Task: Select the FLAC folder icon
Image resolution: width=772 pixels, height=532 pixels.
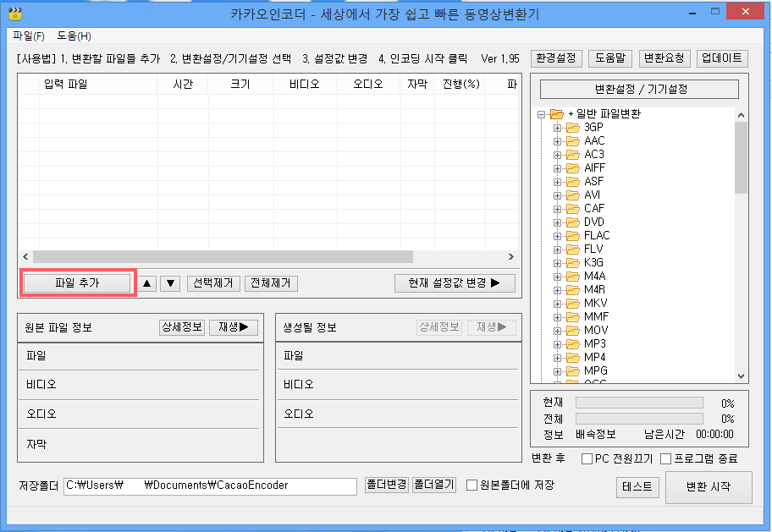Action: (x=572, y=236)
